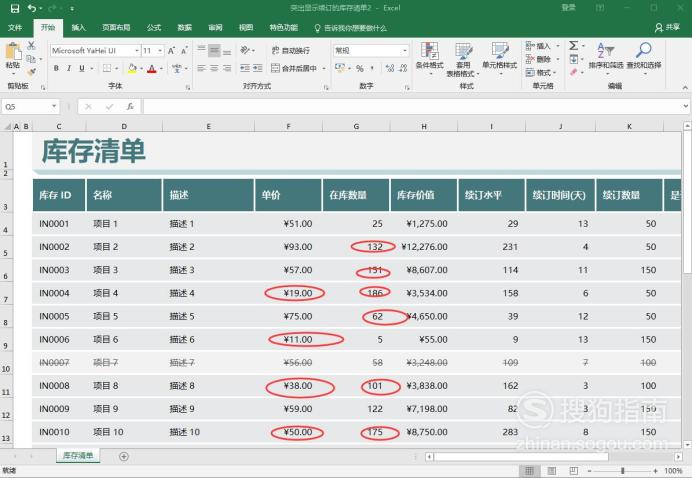Screen dimensions: 692x478
Task: Apply the red font color
Action: pos(152,68)
